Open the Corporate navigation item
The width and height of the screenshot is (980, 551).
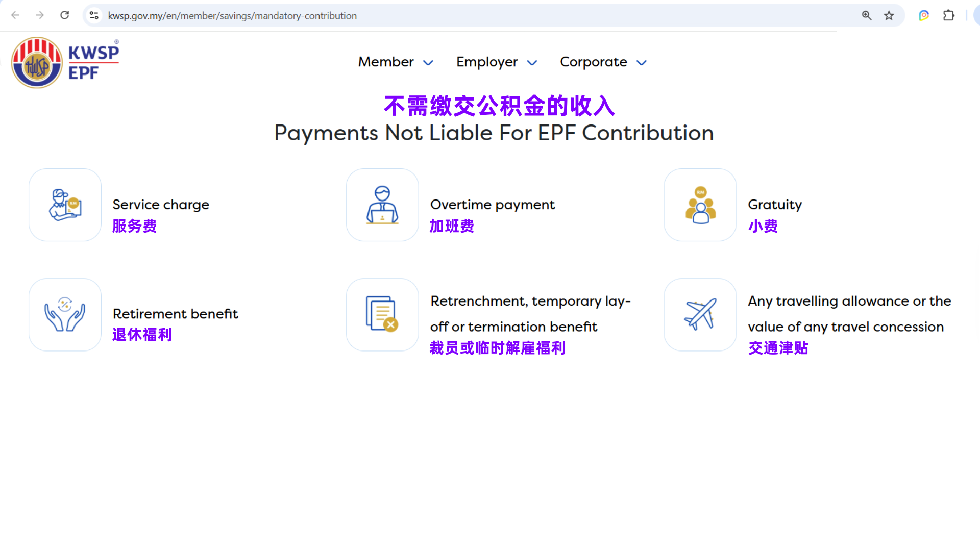pos(593,62)
